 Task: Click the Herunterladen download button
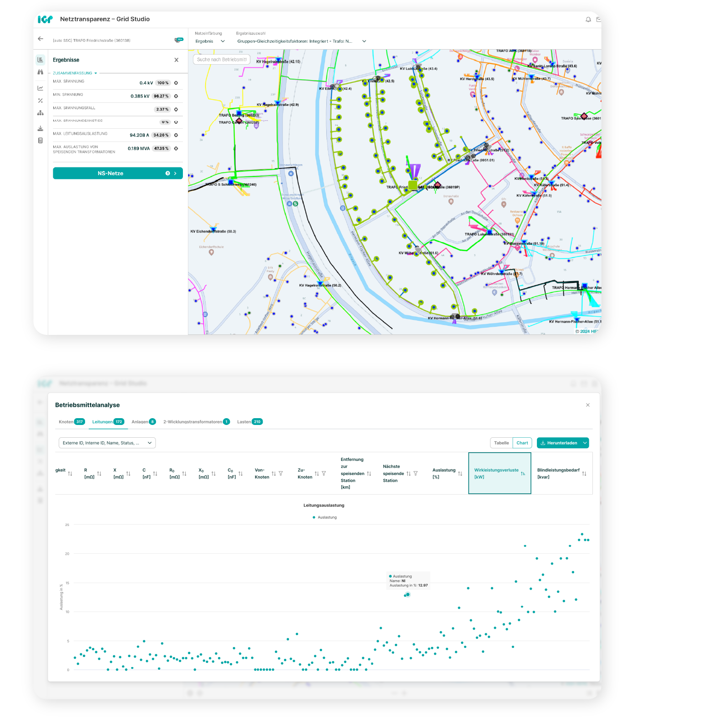click(559, 443)
